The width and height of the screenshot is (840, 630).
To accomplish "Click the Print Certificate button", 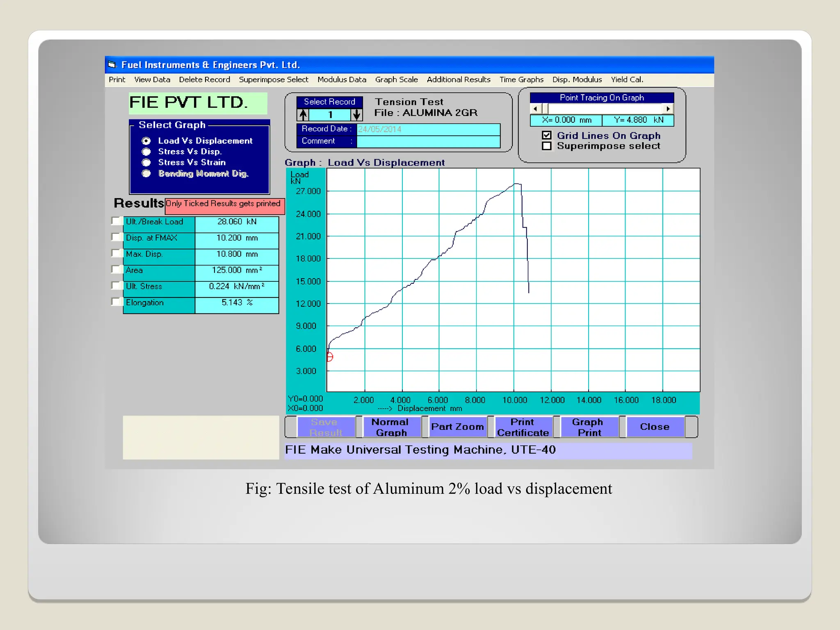I will click(523, 427).
